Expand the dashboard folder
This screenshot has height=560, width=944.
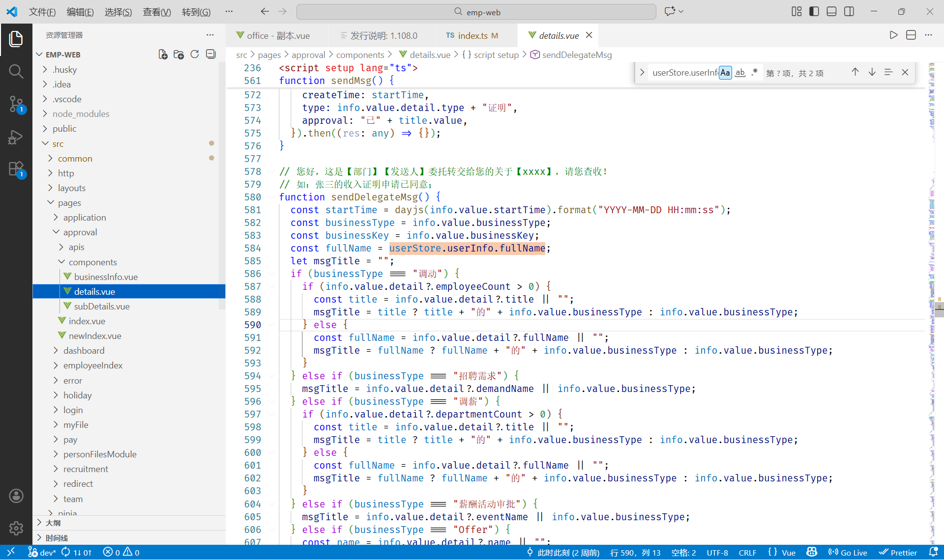pos(84,351)
